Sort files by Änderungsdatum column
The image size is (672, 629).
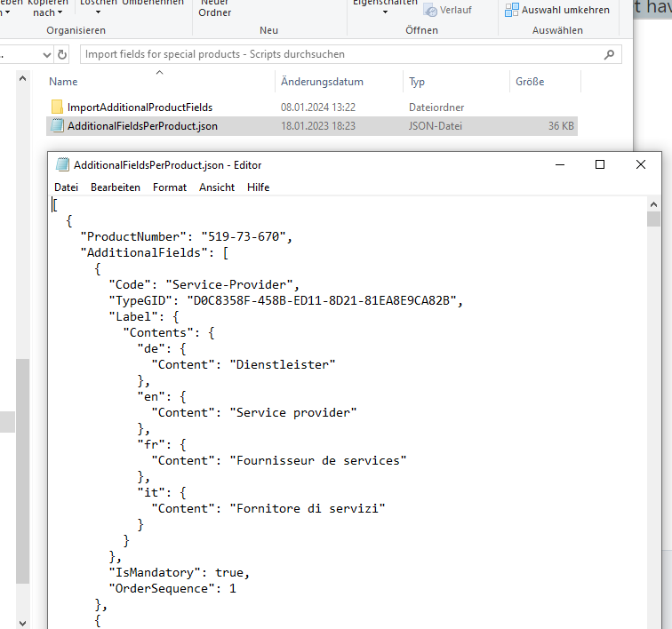coord(322,82)
